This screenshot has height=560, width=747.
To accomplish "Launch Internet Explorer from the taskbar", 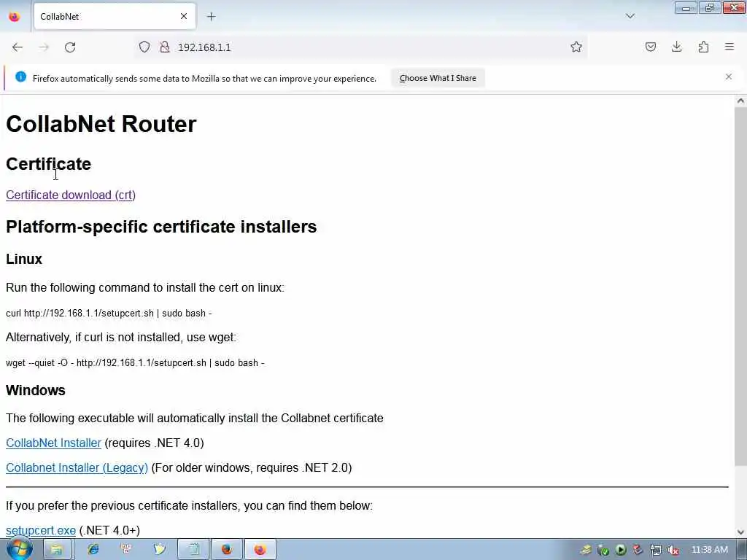I will [x=93, y=550].
